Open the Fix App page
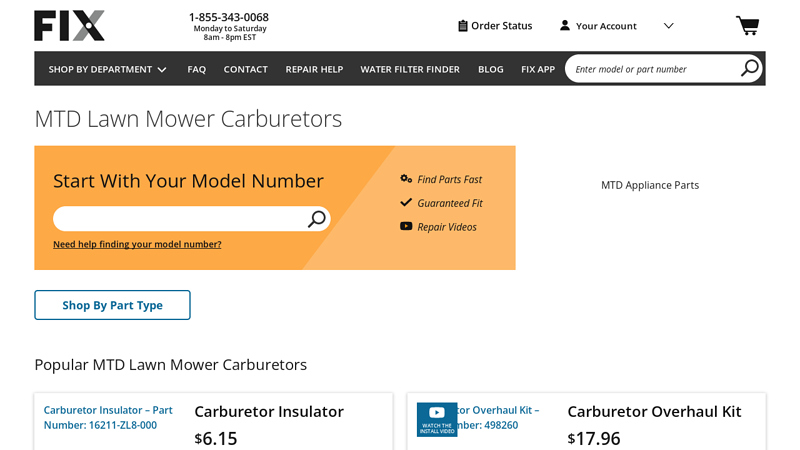This screenshot has height=450, width=800. [538, 69]
